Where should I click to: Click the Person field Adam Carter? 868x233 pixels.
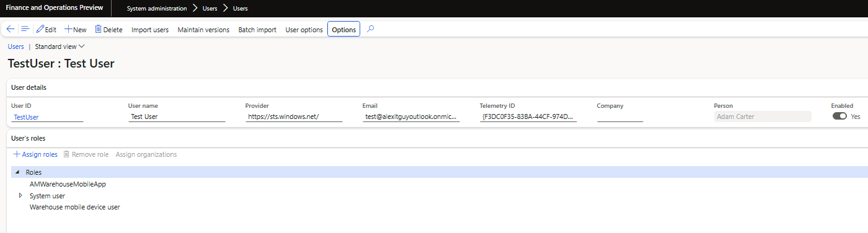click(x=763, y=116)
